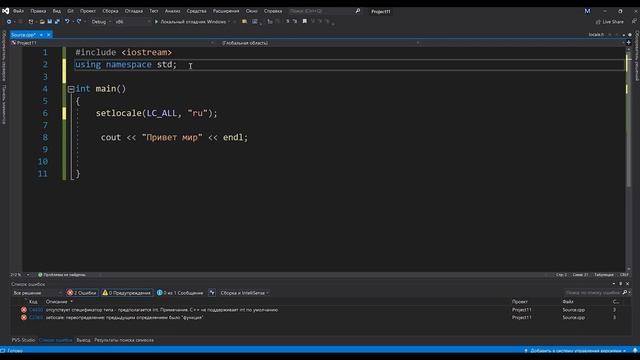The width and height of the screenshot is (640, 360).
Task: Click the Live Share button
Action: click(x=610, y=22)
